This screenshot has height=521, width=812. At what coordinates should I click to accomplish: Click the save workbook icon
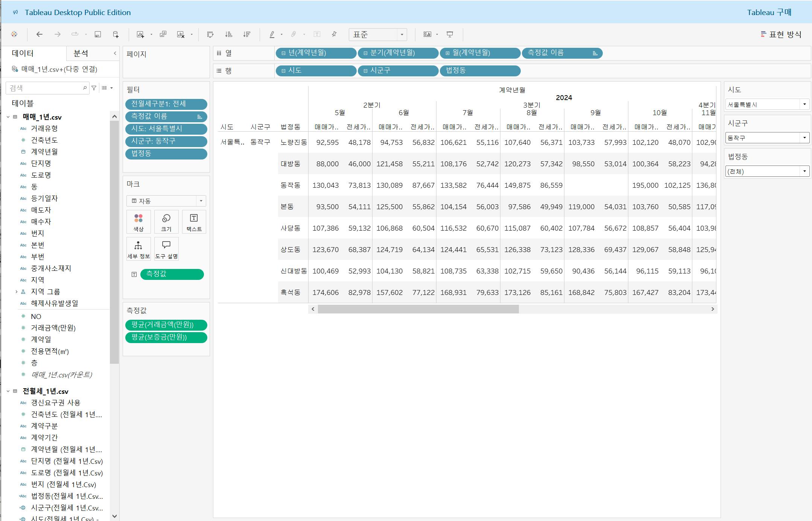pos(97,34)
